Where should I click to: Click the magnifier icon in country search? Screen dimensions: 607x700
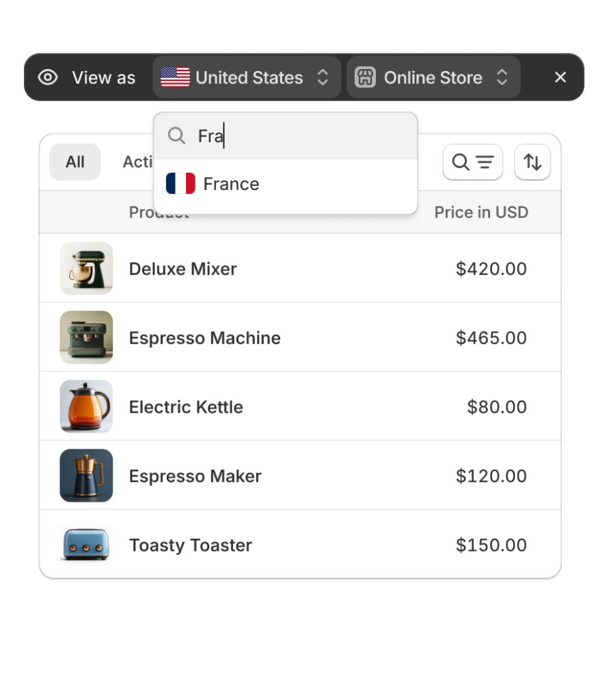click(176, 135)
